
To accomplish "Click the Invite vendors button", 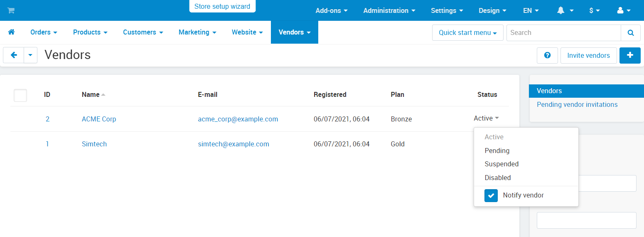I will [x=588, y=55].
